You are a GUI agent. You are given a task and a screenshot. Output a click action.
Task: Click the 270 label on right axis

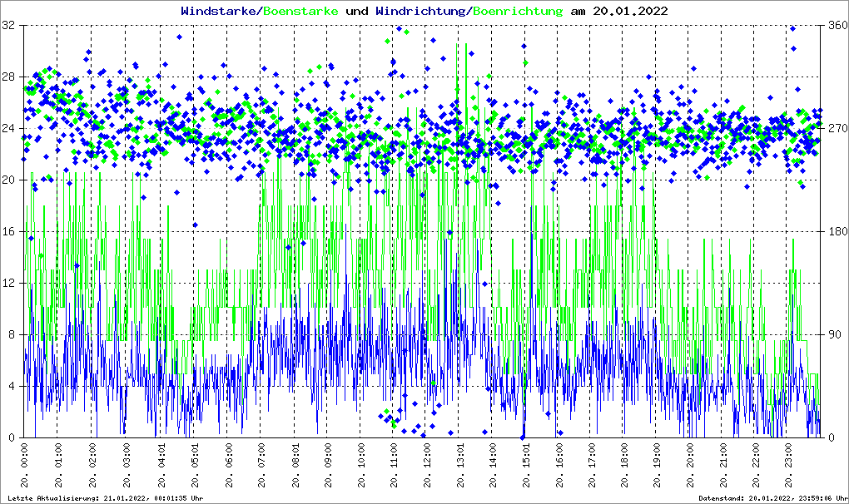(836, 129)
